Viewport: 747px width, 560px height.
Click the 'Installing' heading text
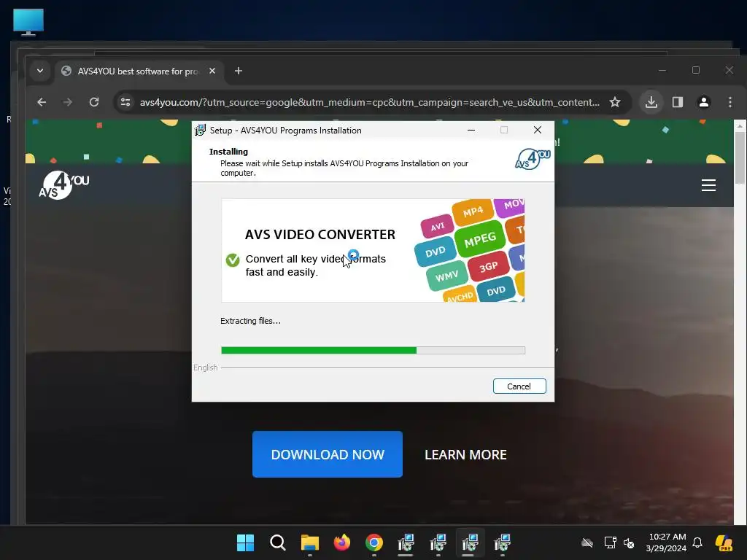point(228,152)
